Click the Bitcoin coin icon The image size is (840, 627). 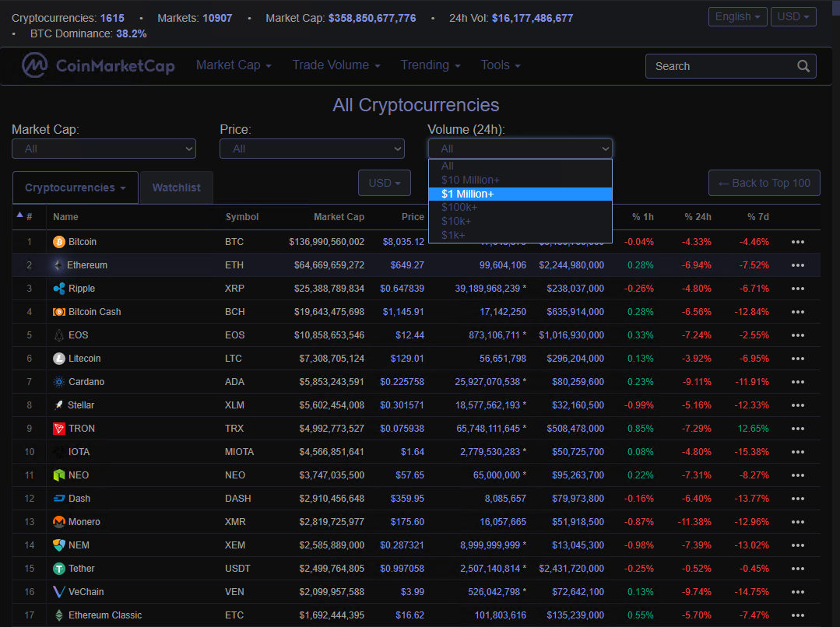[x=59, y=242]
